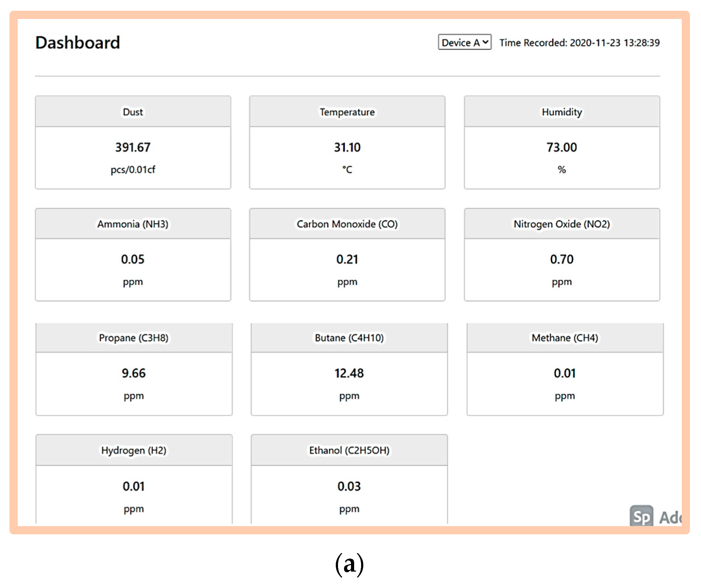Click the Ammonia (NH3) card header
The height and width of the screenshot is (588, 701).
point(133,224)
